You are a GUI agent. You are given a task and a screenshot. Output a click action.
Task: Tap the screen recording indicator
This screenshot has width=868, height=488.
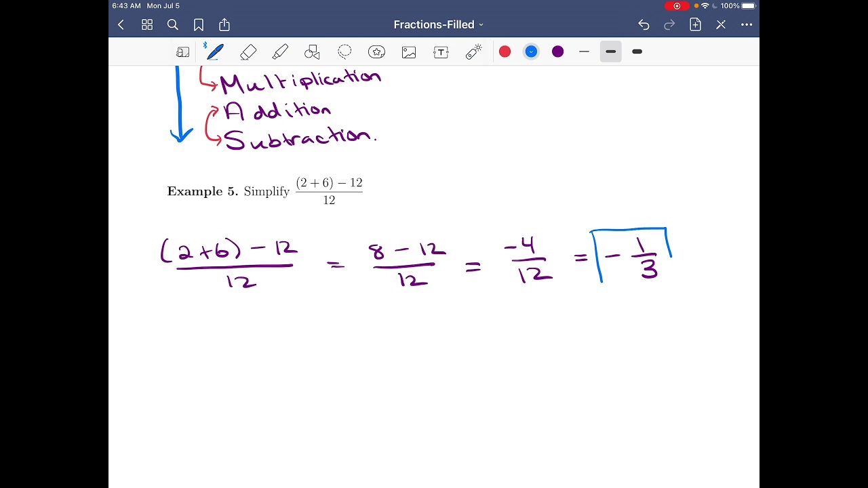point(677,6)
